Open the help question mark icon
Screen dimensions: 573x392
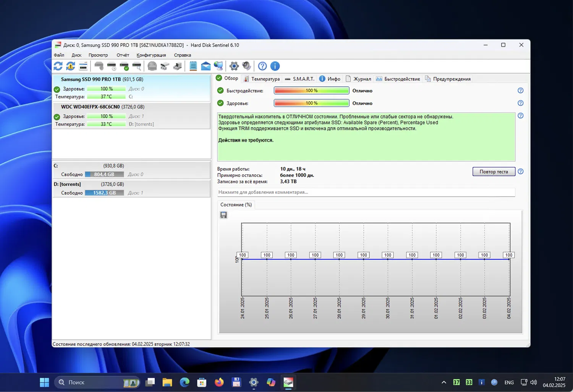[262, 66]
